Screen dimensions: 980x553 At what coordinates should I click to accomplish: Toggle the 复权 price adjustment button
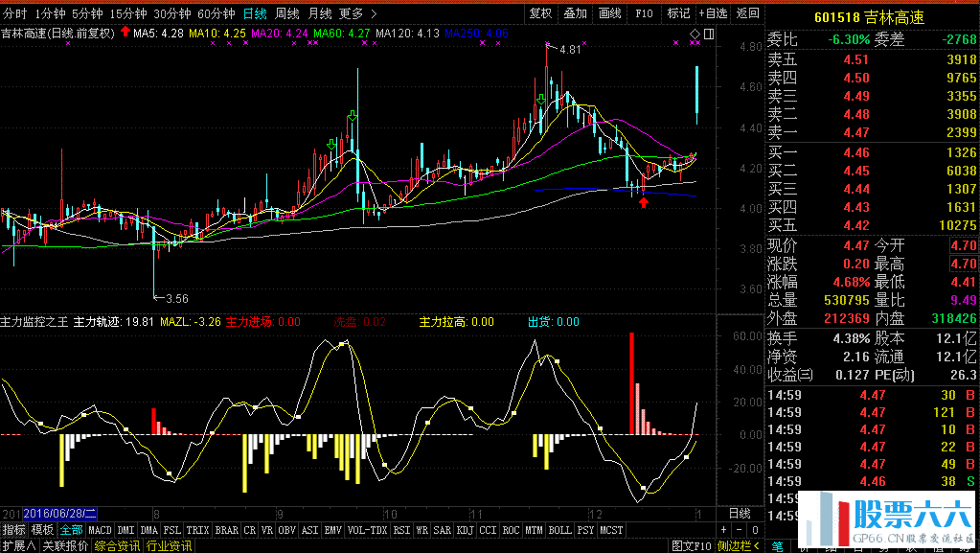540,13
